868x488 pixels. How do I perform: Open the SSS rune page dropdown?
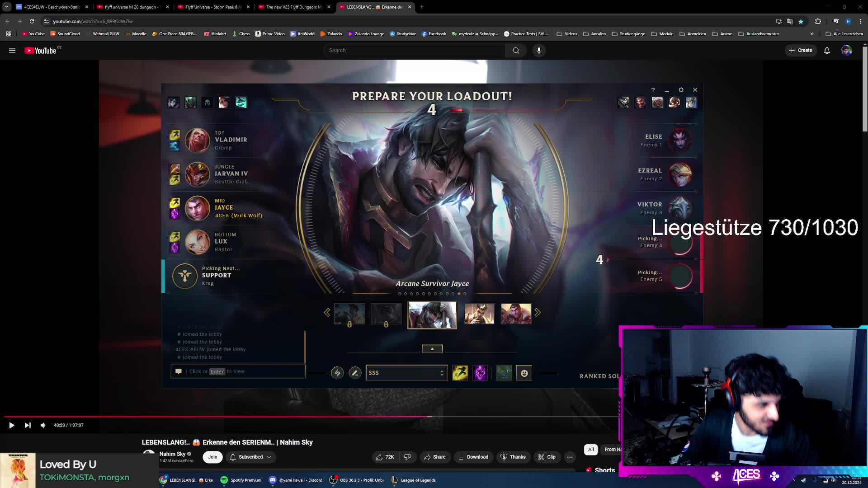pos(407,373)
